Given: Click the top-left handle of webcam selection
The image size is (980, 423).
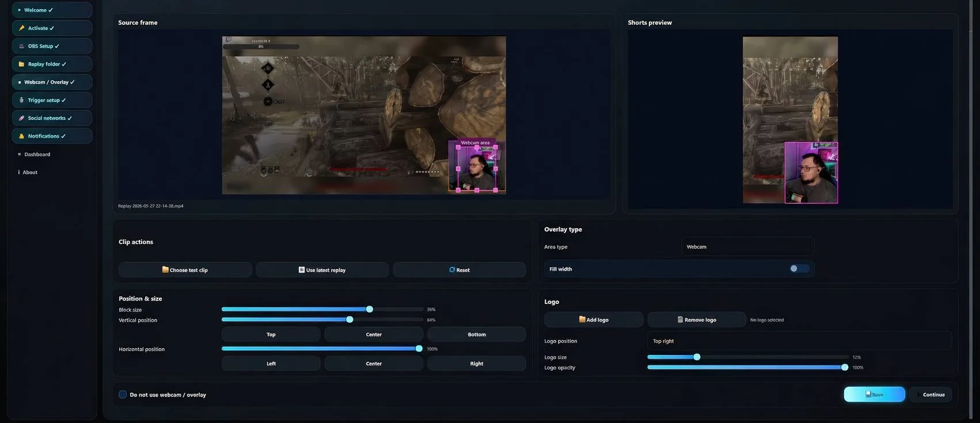Looking at the screenshot, I should click(458, 147).
